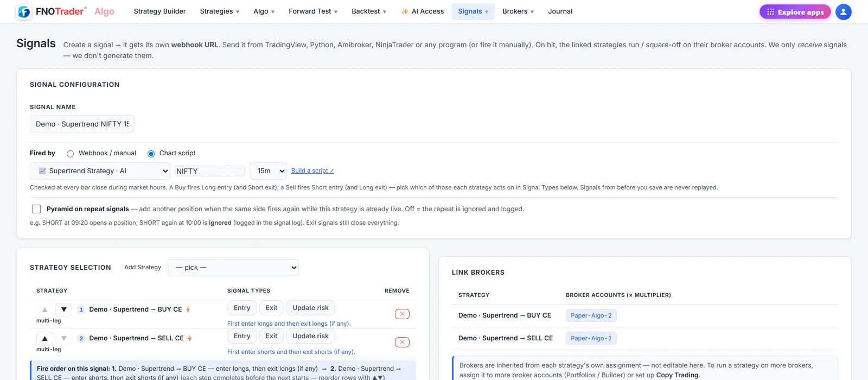Click Paper-Algo-2 tag for SELL CE strategy

(x=591, y=338)
